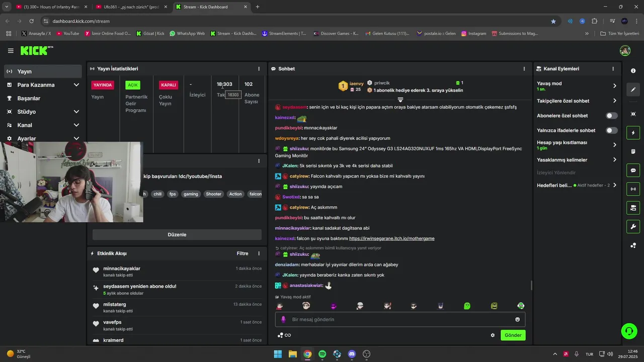This screenshot has width=644, height=362.
Task: Open Etkinlik Akışı panel three-dot menu
Action: [x=259, y=253]
